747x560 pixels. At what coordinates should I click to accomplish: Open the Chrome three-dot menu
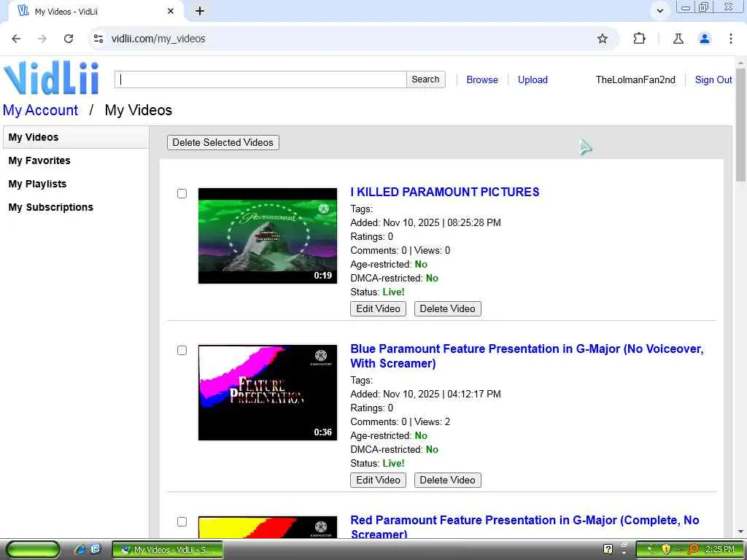pos(730,39)
